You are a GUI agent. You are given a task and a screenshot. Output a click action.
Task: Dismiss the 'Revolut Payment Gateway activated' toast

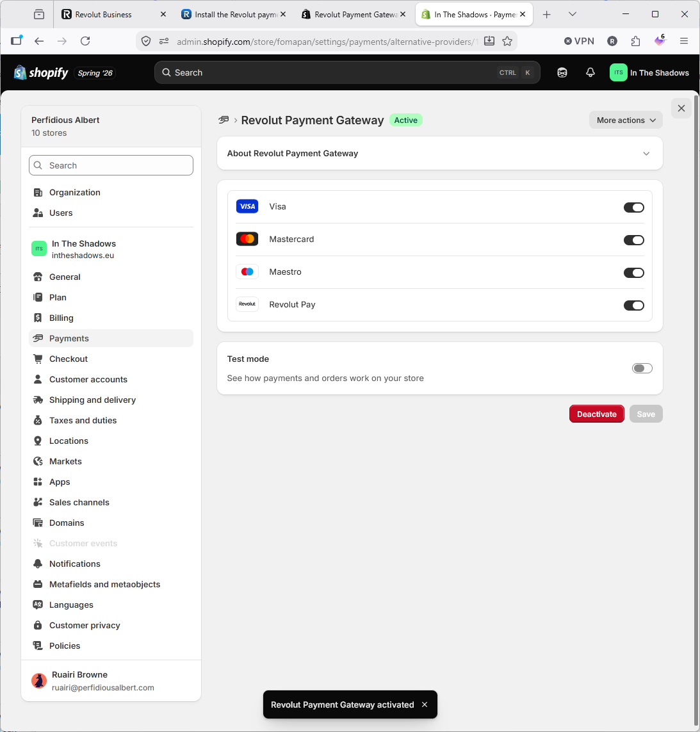[425, 704]
